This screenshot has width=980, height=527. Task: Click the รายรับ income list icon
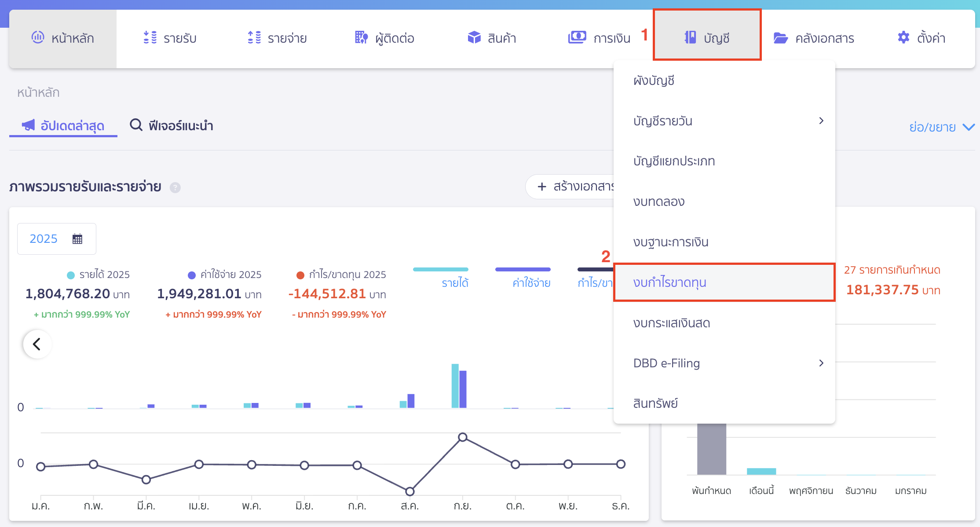point(150,37)
